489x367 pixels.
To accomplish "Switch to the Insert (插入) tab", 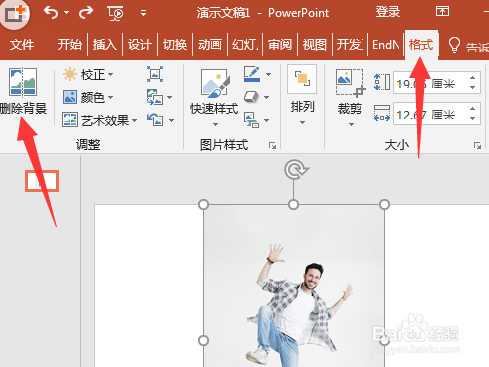I will click(105, 44).
